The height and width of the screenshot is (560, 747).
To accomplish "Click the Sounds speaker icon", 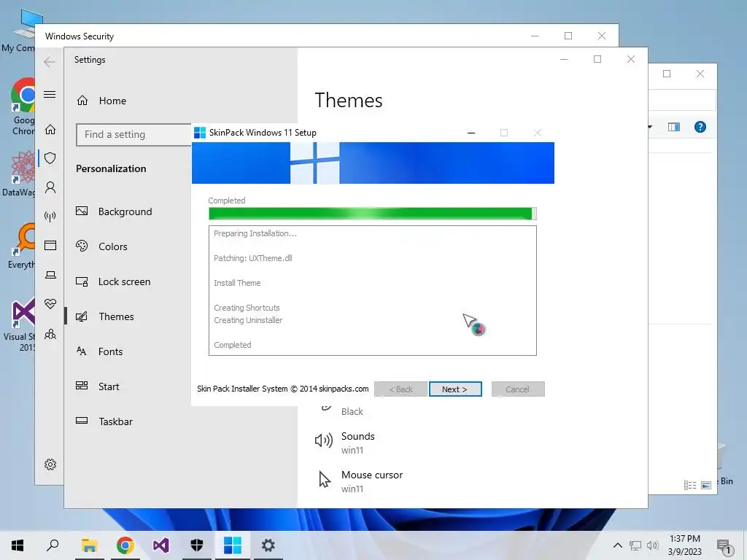I will (323, 440).
